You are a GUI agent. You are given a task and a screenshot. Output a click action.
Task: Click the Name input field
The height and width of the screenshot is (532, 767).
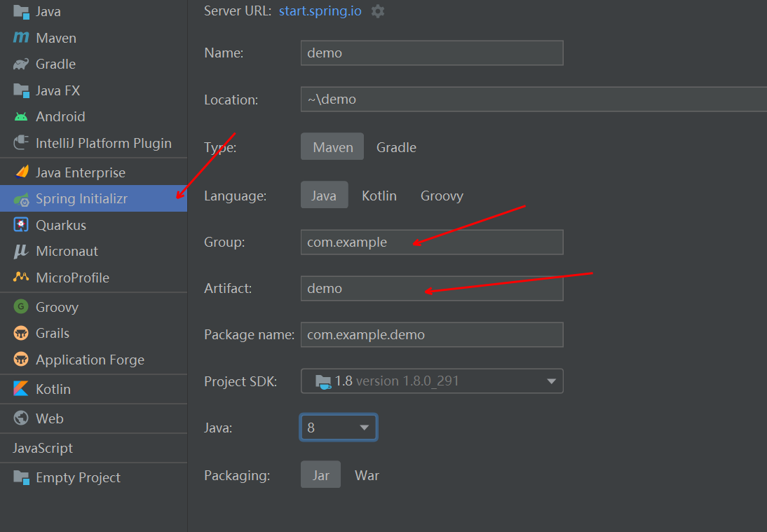point(432,53)
